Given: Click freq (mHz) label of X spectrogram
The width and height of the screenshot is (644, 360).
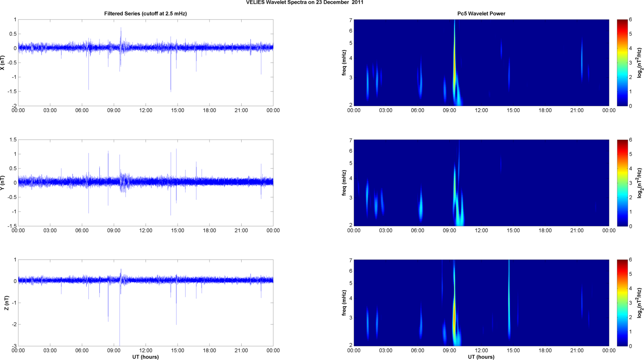Looking at the screenshot, I should [x=344, y=63].
